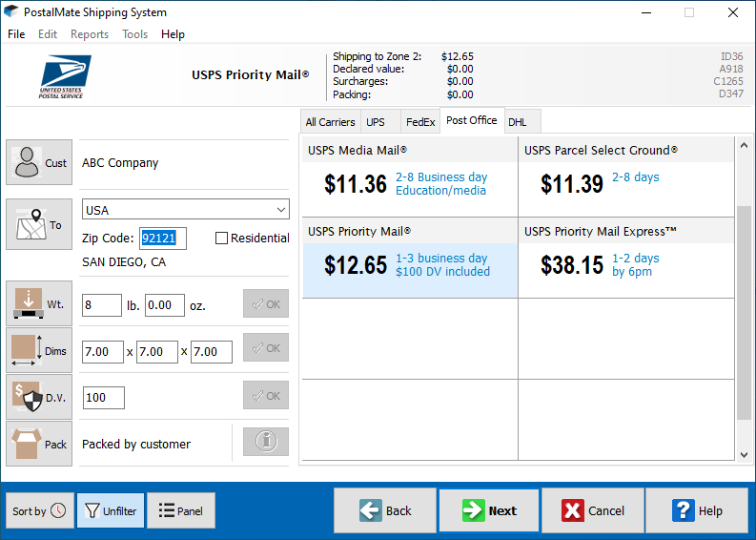This screenshot has height=540, width=756.
Task: Open the Dims box dimensions icon button
Action: coord(39,350)
